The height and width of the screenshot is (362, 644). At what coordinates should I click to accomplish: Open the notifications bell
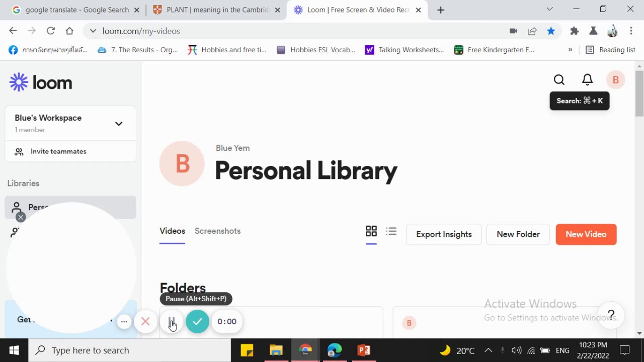pyautogui.click(x=587, y=80)
